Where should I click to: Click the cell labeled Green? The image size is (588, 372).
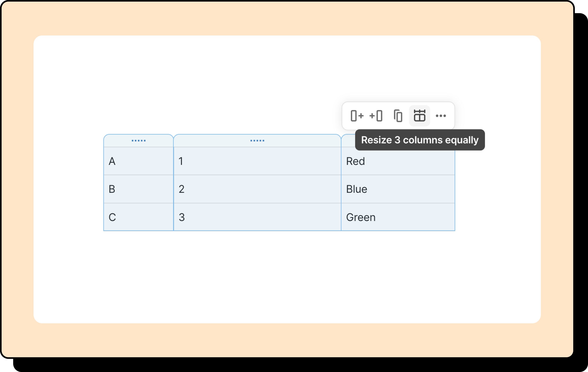click(x=361, y=217)
